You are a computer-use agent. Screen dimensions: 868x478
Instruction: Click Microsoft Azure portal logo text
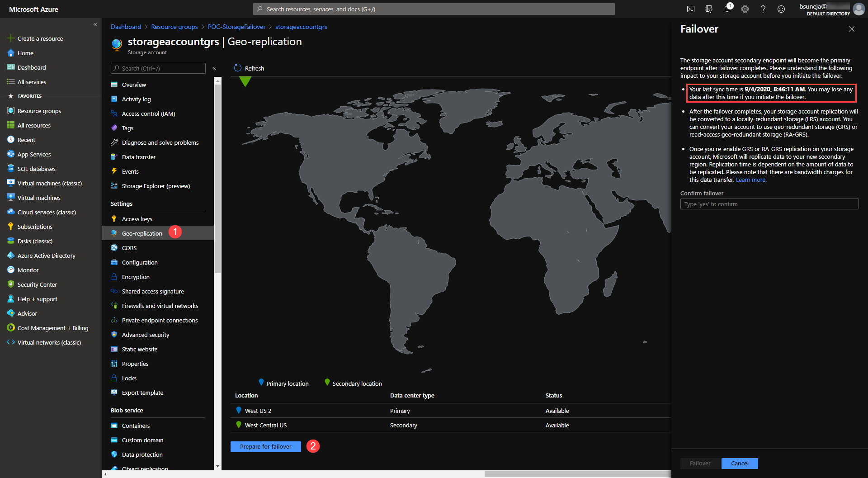click(33, 9)
